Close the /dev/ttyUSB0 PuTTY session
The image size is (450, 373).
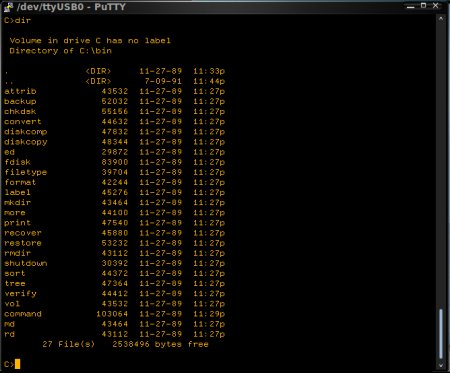point(435,5)
